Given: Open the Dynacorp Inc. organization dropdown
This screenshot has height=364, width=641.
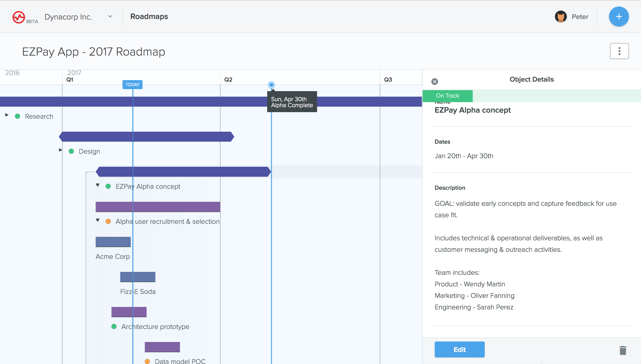Looking at the screenshot, I should point(110,17).
